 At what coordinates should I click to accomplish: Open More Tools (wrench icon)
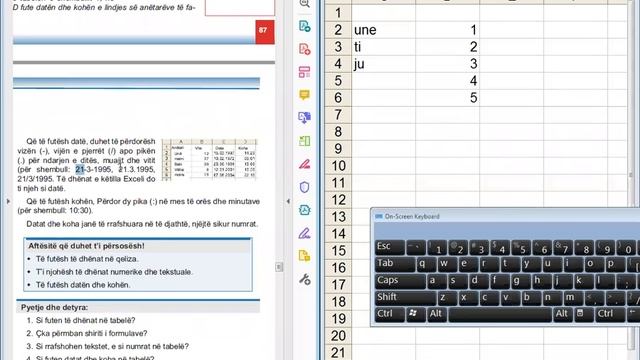point(304,279)
